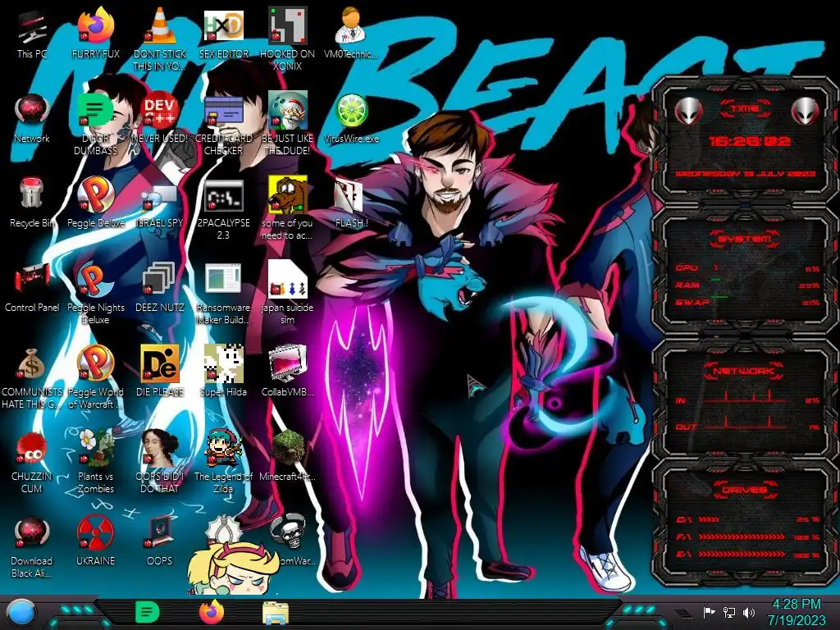This screenshot has width=840, height=630.
Task: Click the RAM usage row in SYSTEM widget
Action: pos(748,285)
